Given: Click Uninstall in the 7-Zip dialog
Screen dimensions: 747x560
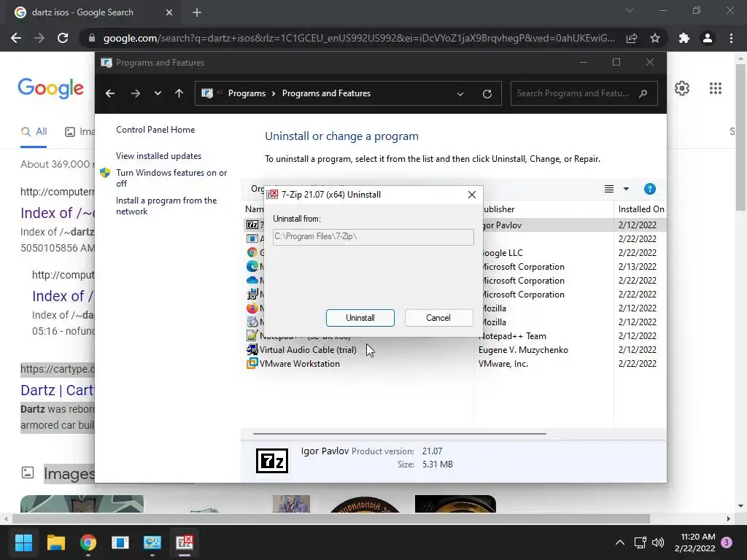Looking at the screenshot, I should pos(360,318).
